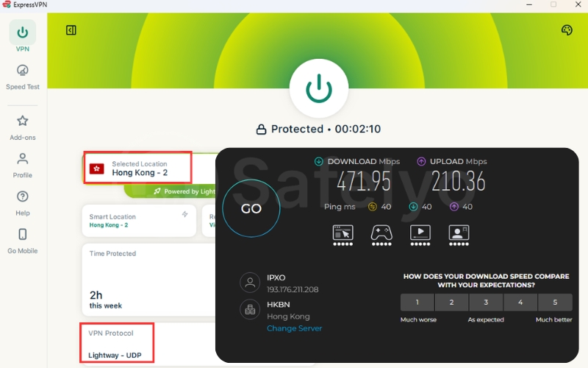
Task: Click the gaming controller rating icon
Action: click(x=381, y=235)
